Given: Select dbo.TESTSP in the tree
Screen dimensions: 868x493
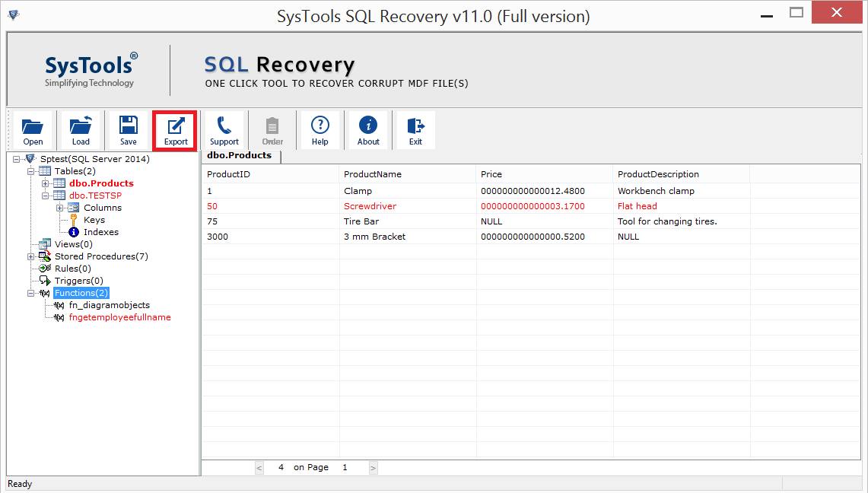Looking at the screenshot, I should 95,196.
